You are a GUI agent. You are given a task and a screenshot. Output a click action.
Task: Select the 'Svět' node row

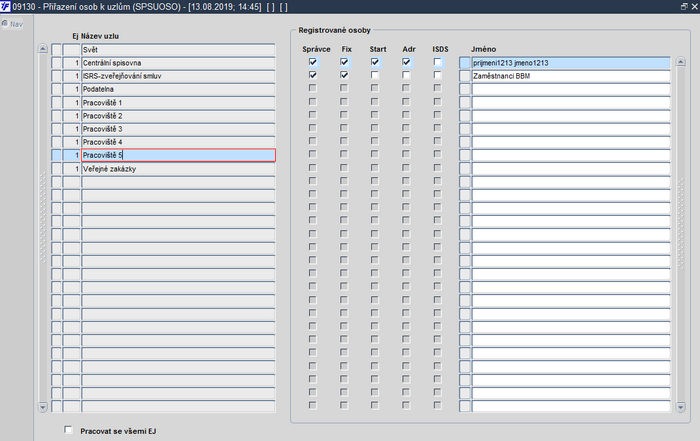[178, 50]
